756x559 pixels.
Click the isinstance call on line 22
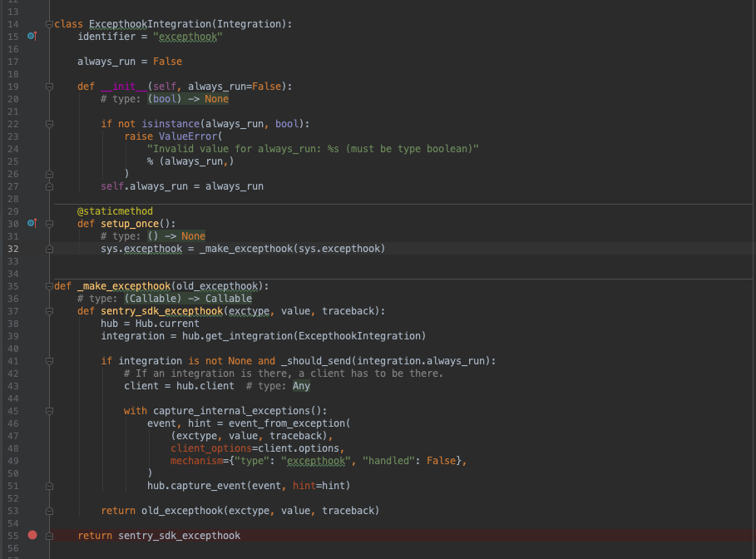pyautogui.click(x=170, y=124)
